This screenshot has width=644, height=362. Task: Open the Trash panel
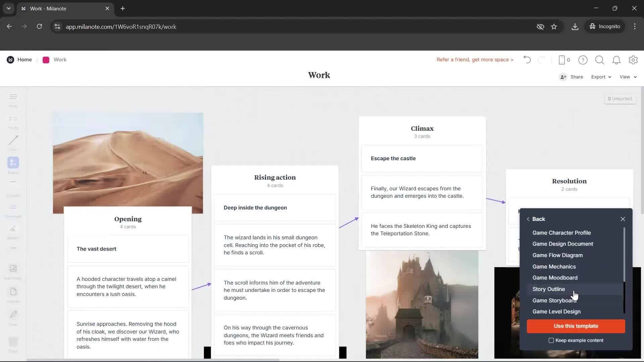coord(13,345)
